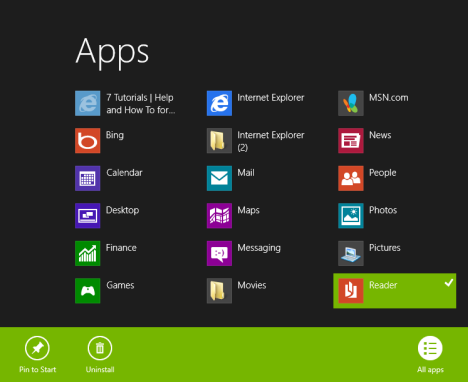Screen dimensions: 468x382
Task: Open the Photos app icon
Action: (351, 216)
